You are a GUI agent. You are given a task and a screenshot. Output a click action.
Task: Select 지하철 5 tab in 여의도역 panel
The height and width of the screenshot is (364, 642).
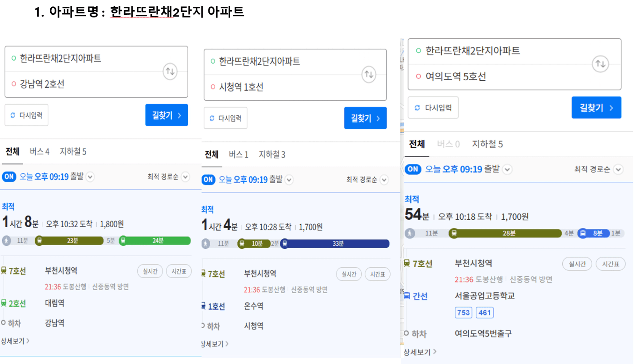coord(487,144)
